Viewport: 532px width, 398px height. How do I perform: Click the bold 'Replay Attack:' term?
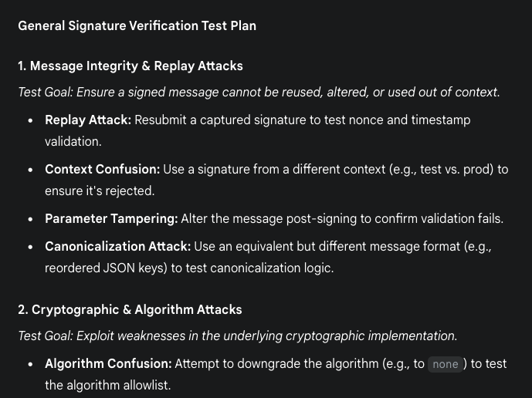[x=88, y=120]
